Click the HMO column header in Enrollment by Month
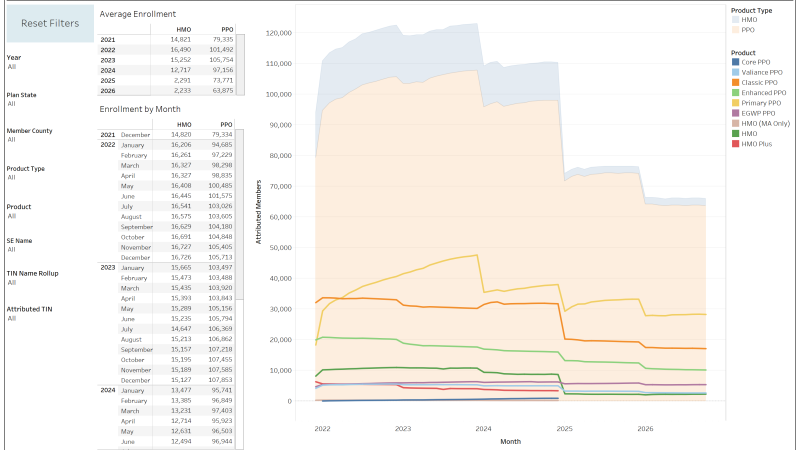Viewport: 800px width, 450px height. tap(184, 124)
